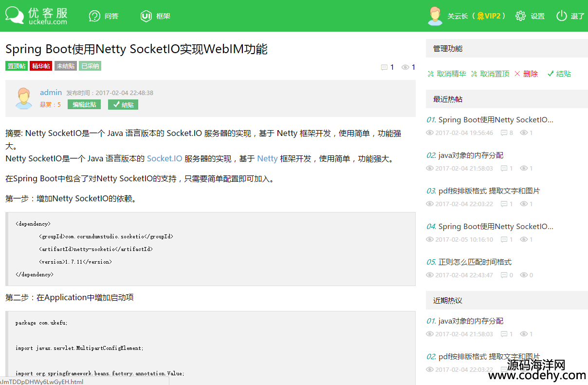588x385 pixels.
Task: Open hot post 05 正则怎么匹配时间格式
Action: click(475, 262)
